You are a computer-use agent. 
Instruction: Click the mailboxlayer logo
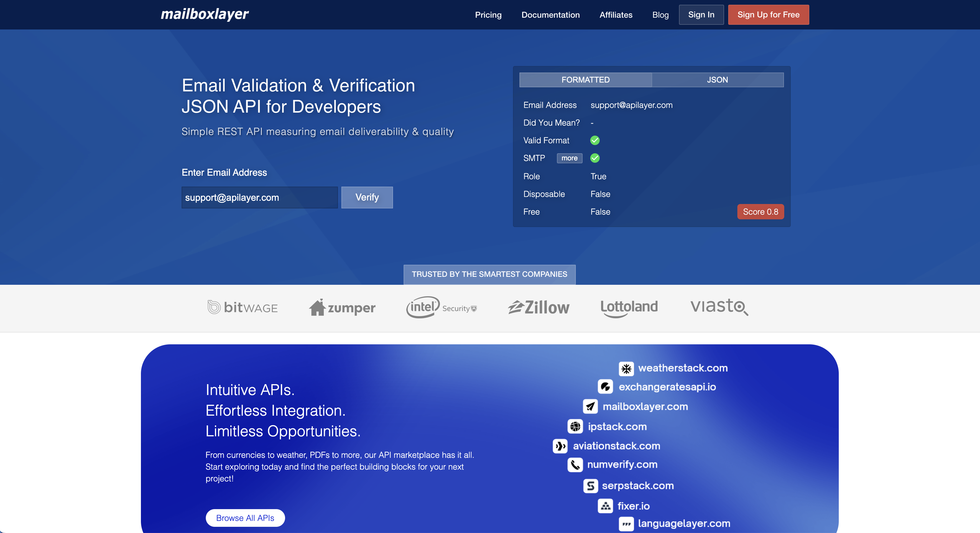(x=205, y=14)
